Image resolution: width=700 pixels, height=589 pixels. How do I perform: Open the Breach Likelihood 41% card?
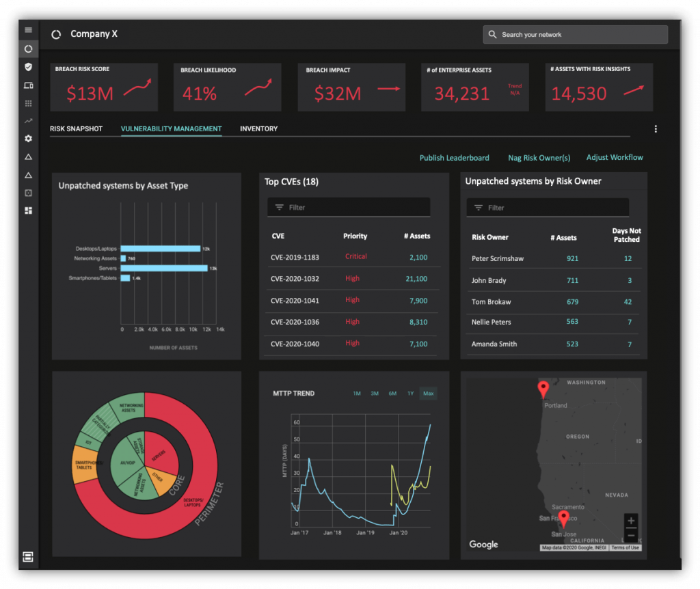point(227,87)
